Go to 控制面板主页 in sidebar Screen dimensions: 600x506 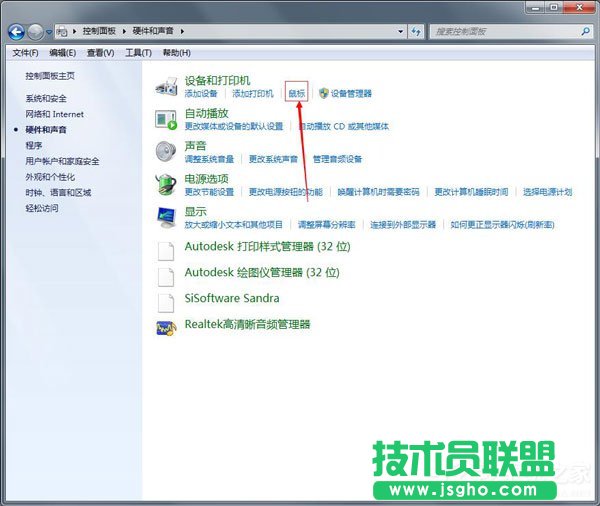(50, 76)
